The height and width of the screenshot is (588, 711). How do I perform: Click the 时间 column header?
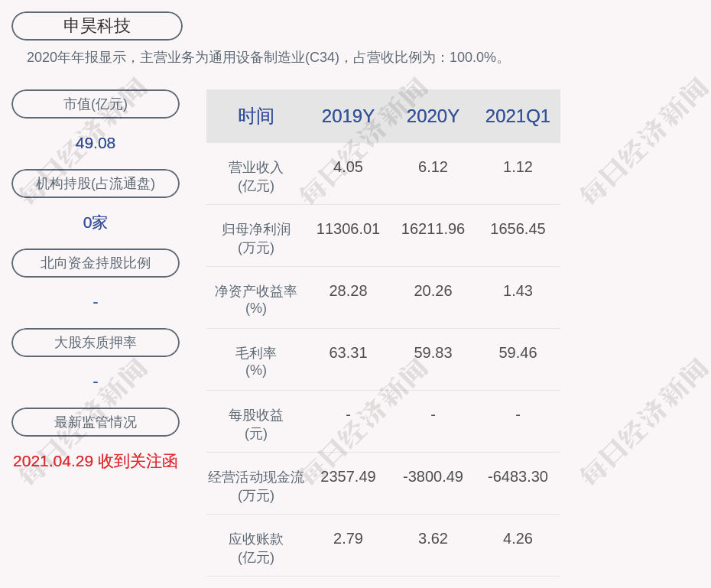tap(256, 116)
